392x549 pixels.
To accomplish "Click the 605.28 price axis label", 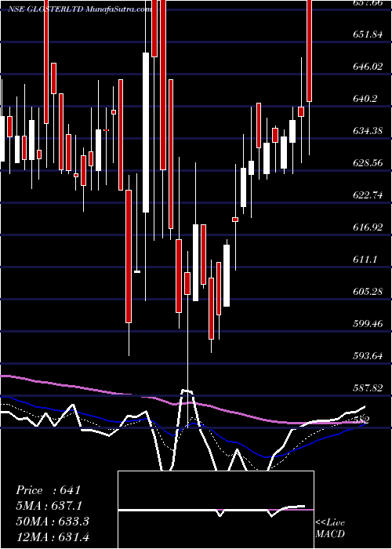I will pos(368,292).
